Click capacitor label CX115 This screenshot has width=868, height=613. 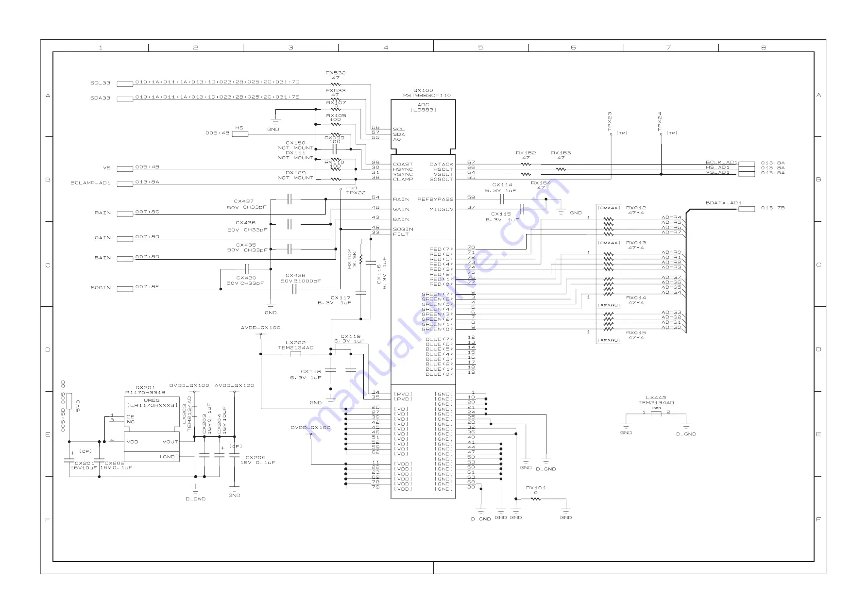pos(501,214)
